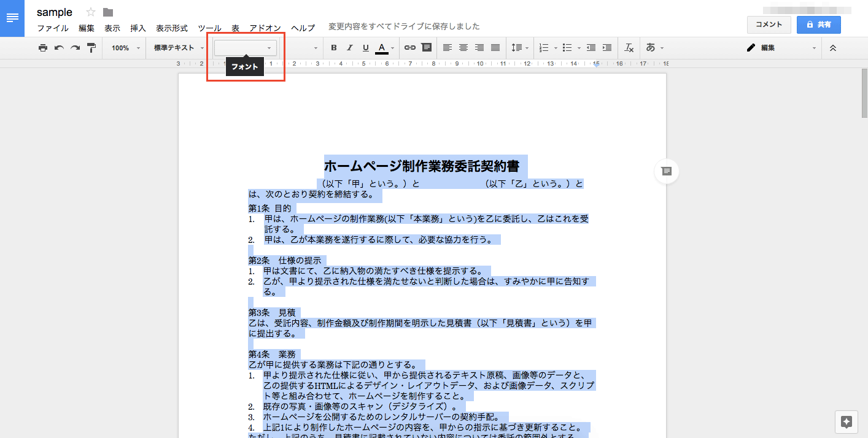Open bulleted list options arrow
This screenshot has height=438, width=868.
[579, 48]
